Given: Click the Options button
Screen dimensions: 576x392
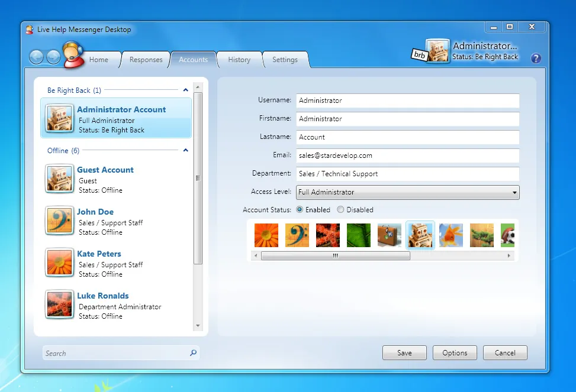Looking at the screenshot, I should tap(455, 353).
